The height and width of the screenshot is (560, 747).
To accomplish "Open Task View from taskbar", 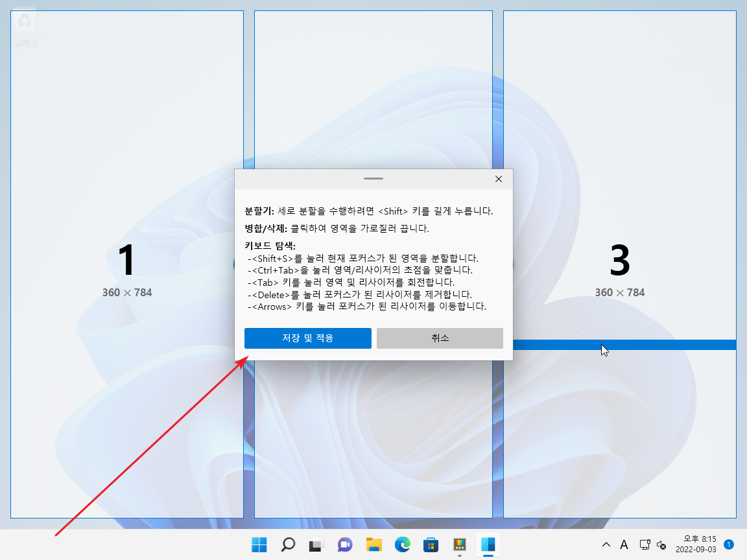I will coord(316,544).
